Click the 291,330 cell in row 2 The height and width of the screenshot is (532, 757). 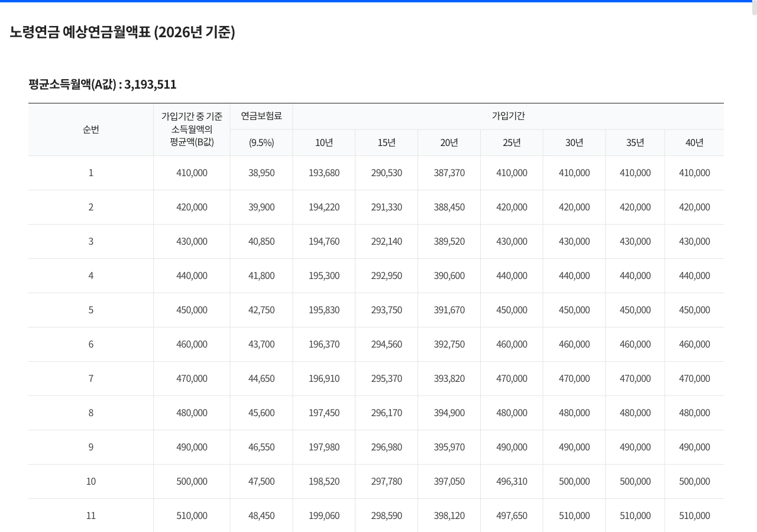point(387,207)
